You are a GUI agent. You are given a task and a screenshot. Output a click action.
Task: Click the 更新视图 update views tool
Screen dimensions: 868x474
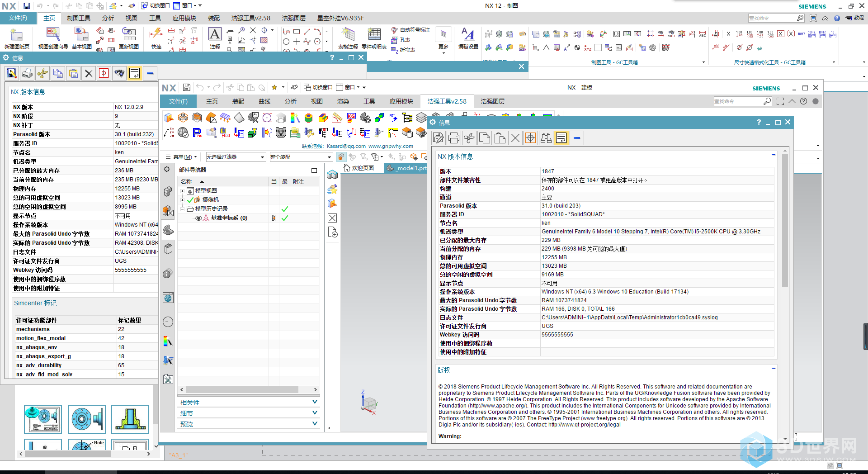(129, 38)
